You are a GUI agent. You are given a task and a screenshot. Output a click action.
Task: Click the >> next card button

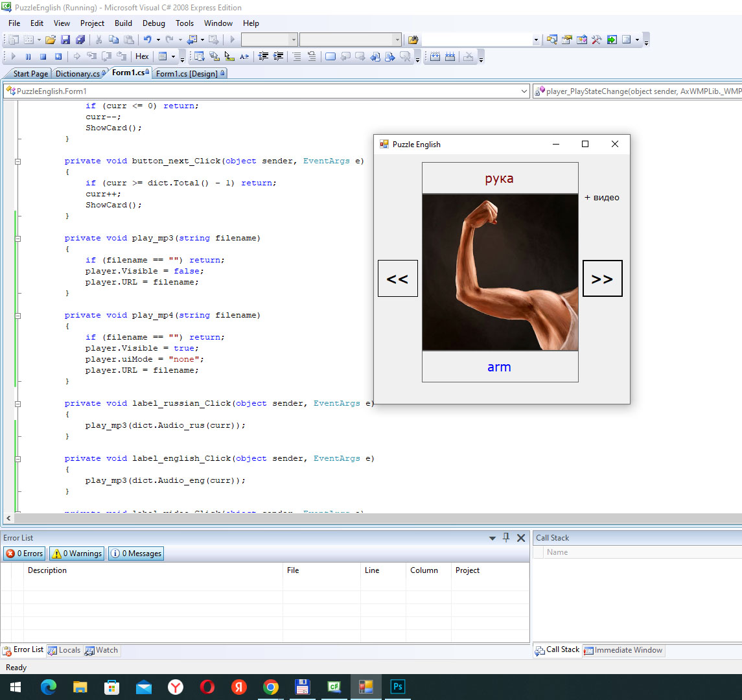(x=602, y=278)
